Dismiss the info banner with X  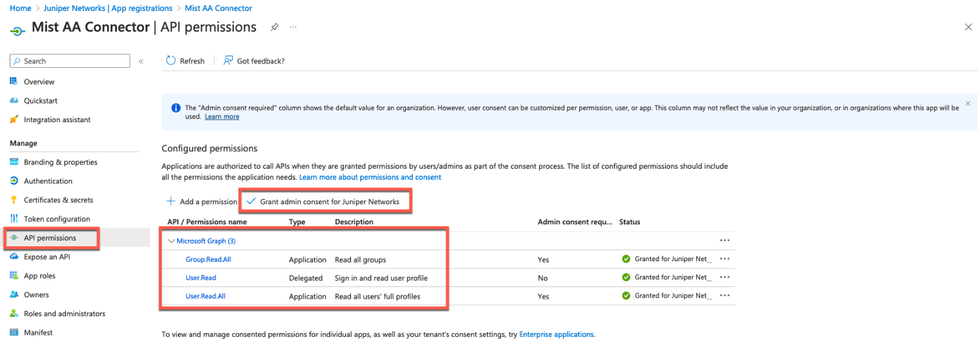coord(968,103)
